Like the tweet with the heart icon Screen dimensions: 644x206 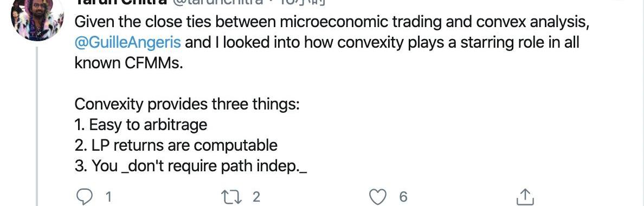pos(379,197)
